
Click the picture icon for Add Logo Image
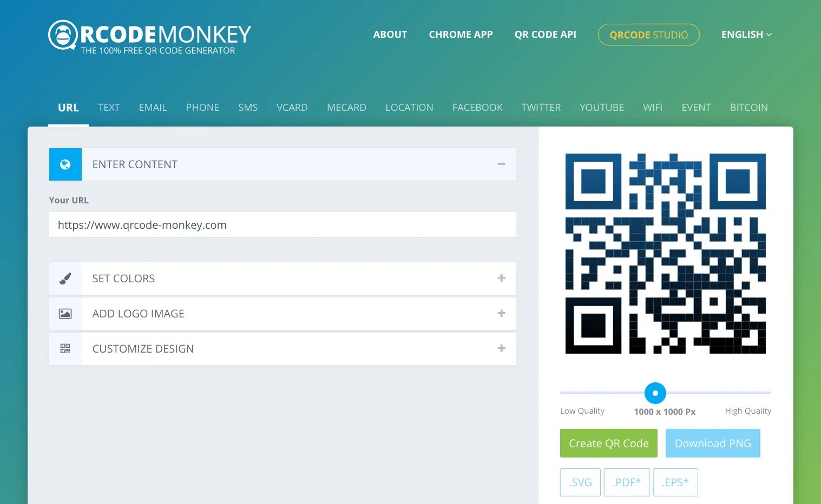(65, 314)
